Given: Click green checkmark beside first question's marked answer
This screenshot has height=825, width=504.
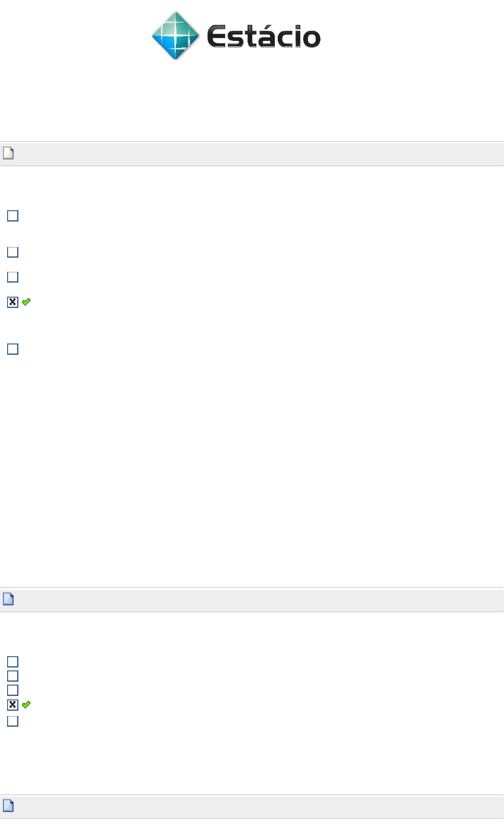Looking at the screenshot, I should (26, 302).
